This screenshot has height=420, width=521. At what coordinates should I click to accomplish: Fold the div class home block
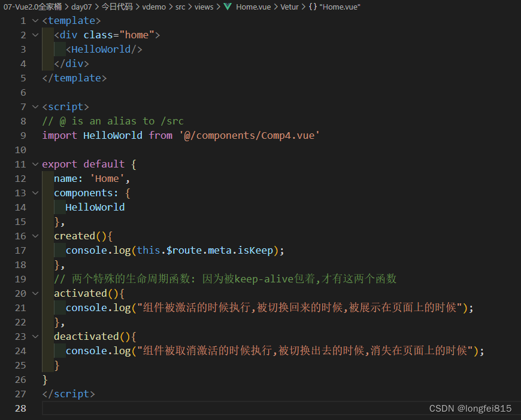(x=35, y=35)
